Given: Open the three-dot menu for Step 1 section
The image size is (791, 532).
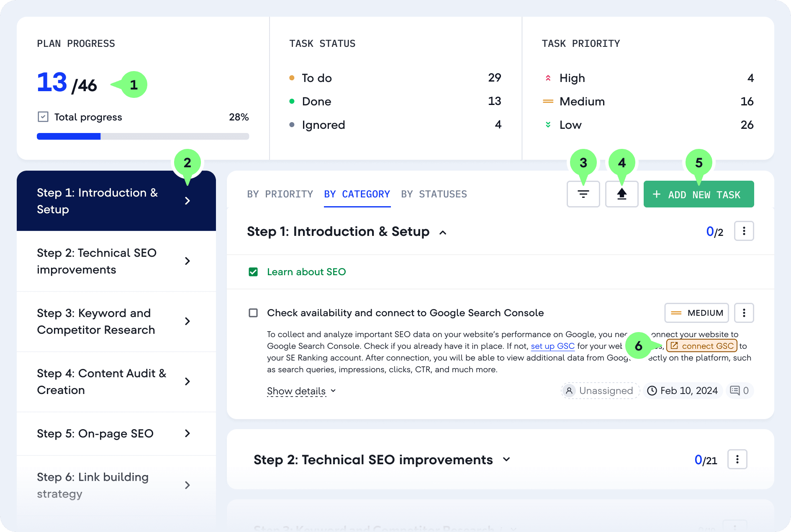Looking at the screenshot, I should (744, 231).
